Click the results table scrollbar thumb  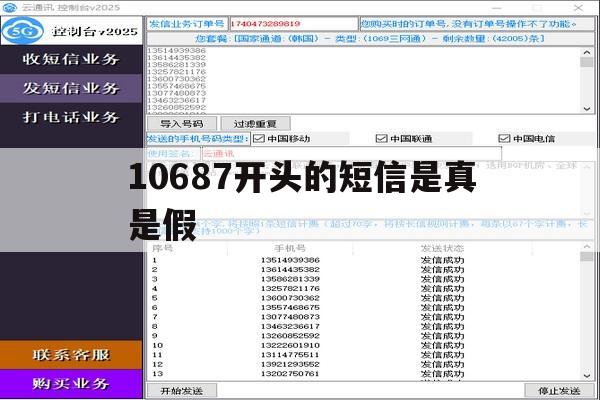point(587,256)
